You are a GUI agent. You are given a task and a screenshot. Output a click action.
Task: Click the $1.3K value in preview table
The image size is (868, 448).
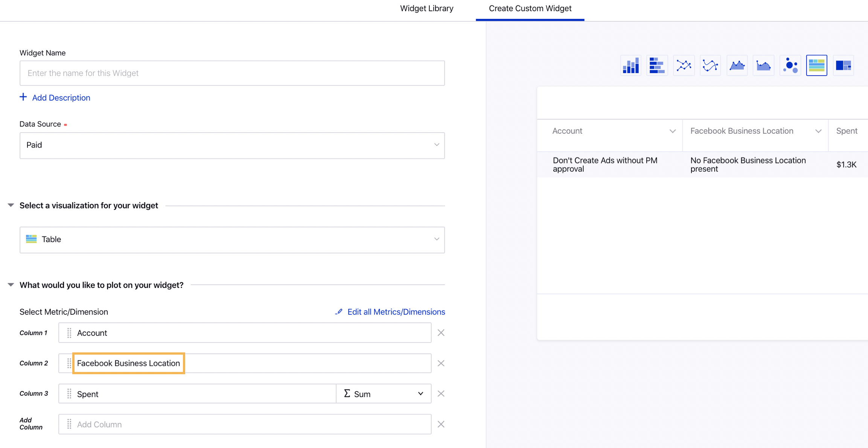point(846,165)
